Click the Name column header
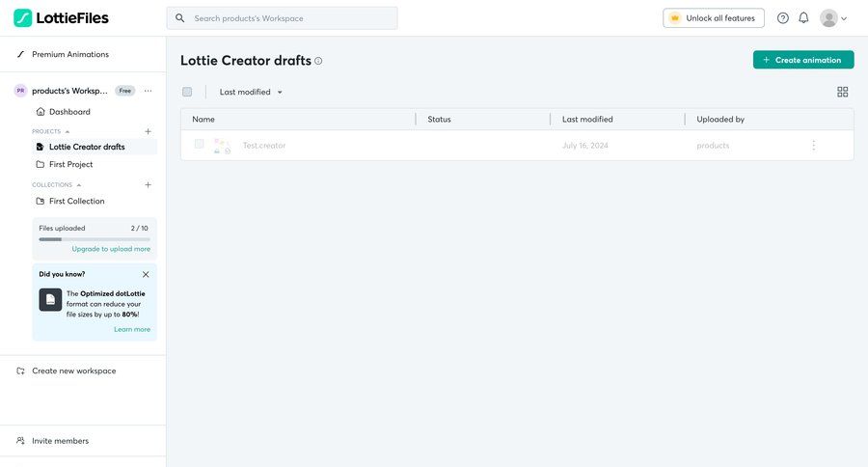 [203, 119]
